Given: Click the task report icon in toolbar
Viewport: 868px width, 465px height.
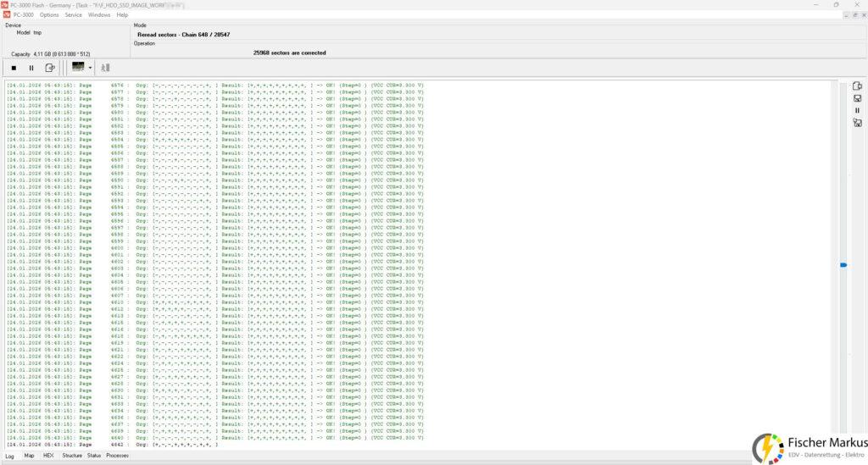Looking at the screenshot, I should (50, 68).
